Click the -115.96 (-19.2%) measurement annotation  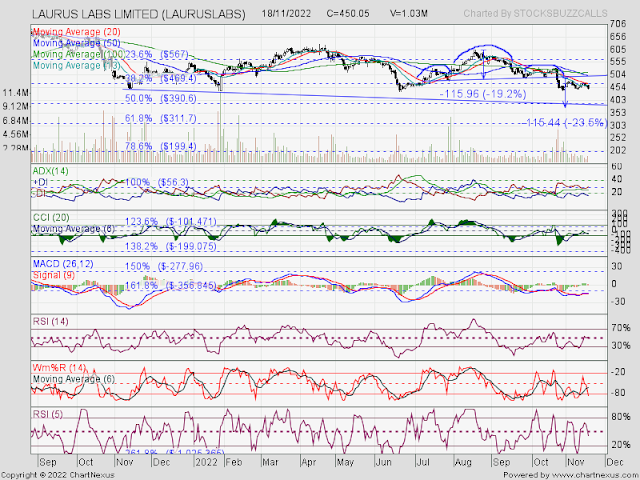(x=483, y=94)
